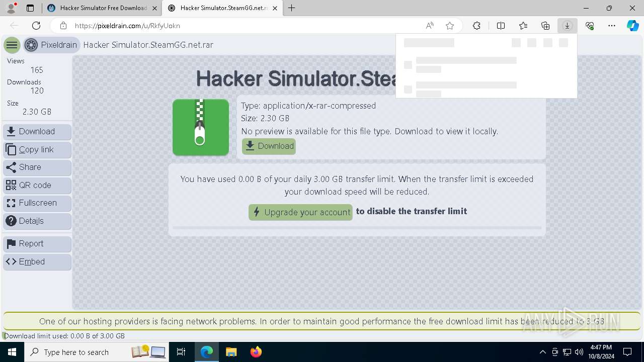644x362 pixels.
Task: Open file Details
Action: pos(37,221)
